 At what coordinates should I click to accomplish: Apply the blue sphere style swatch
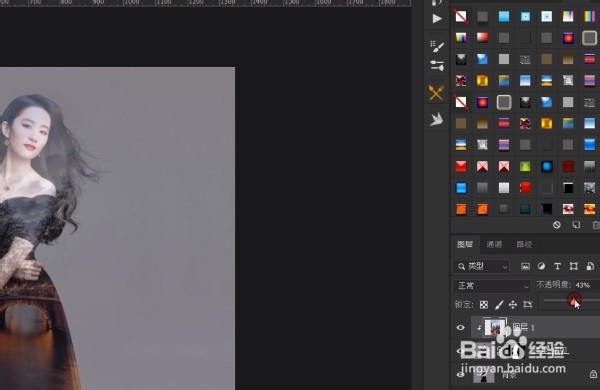click(x=547, y=166)
